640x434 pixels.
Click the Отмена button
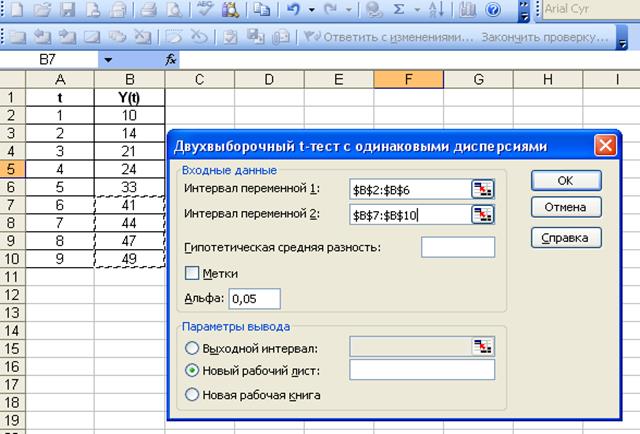565,208
